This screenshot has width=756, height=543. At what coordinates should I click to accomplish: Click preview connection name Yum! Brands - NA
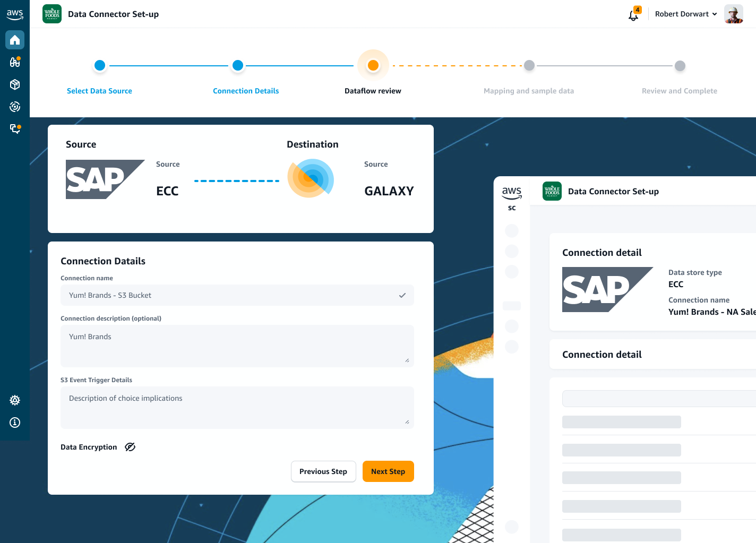(x=712, y=312)
